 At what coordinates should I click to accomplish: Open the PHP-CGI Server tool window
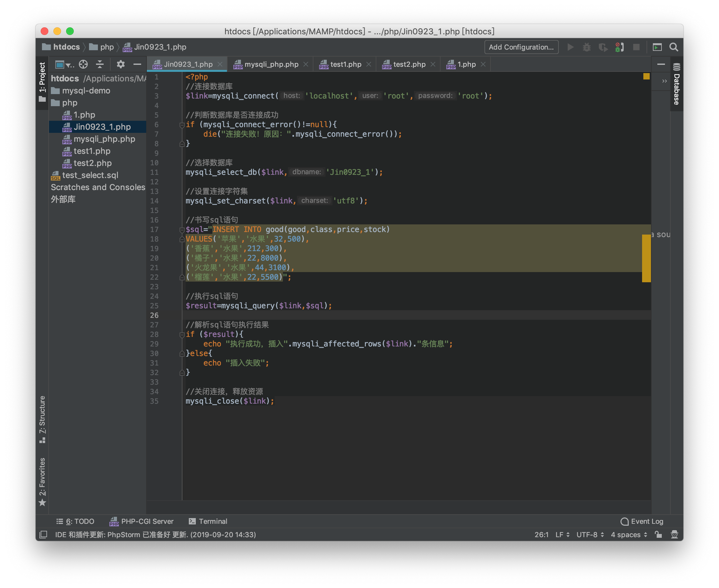(141, 521)
